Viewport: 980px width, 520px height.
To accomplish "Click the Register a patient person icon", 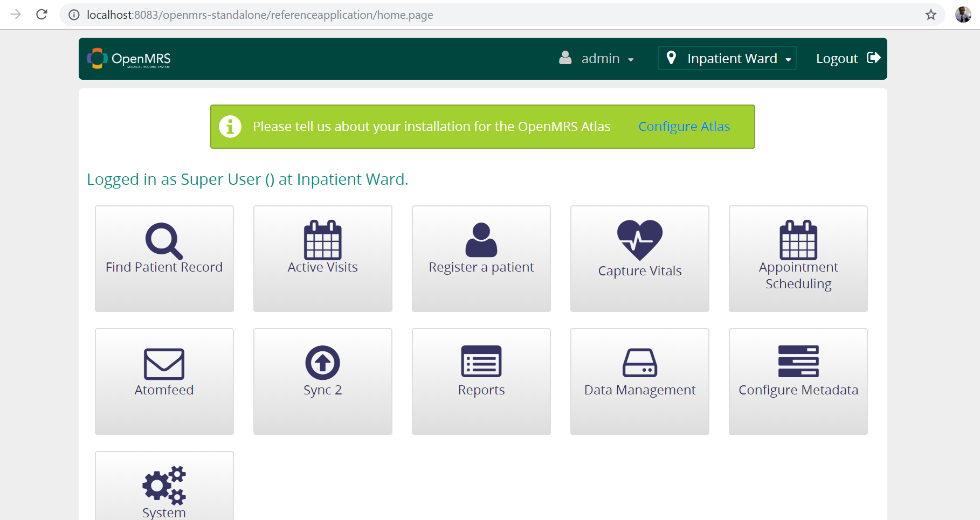I will 481,240.
